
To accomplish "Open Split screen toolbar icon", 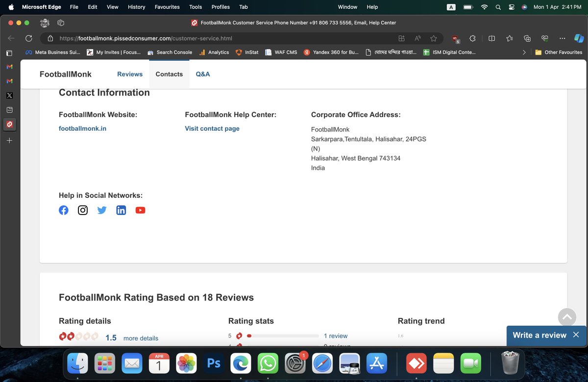I will tap(491, 38).
